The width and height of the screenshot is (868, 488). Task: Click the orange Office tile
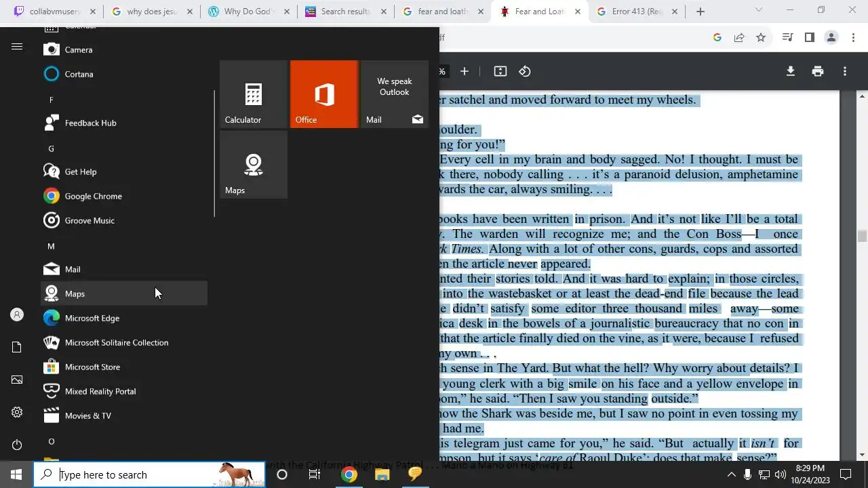point(324,94)
